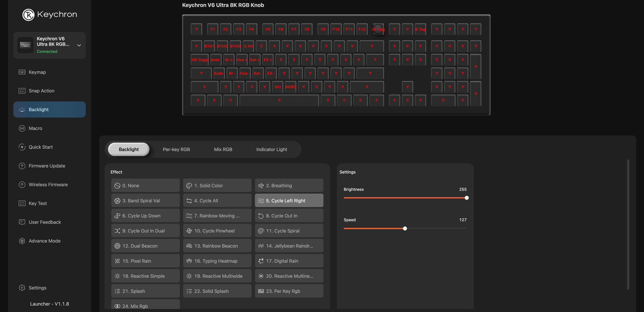
Task: Click the Settings gear icon
Action: tap(22, 288)
